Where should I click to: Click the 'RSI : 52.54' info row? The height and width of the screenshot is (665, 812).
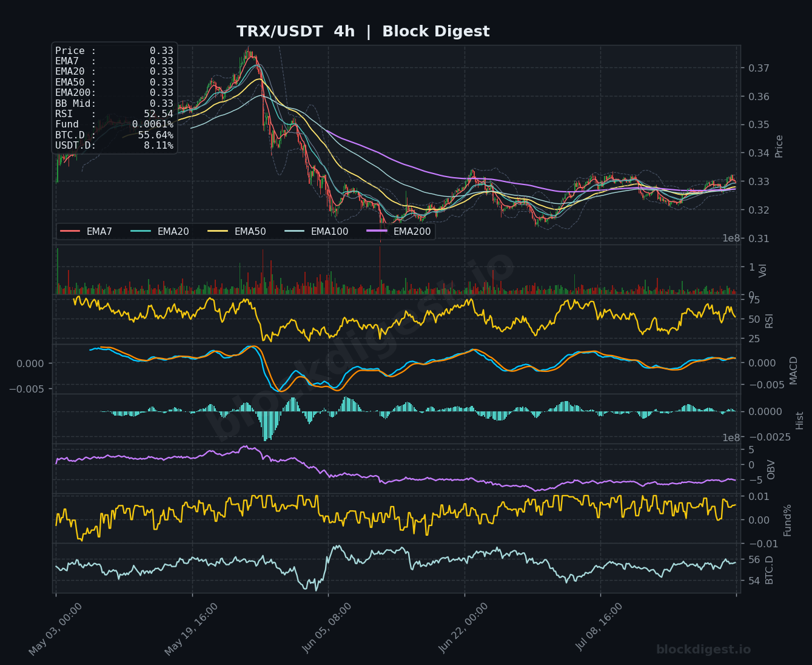[114, 114]
